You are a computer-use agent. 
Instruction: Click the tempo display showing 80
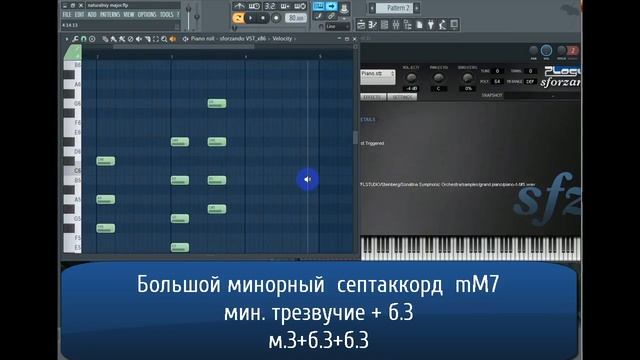296,18
